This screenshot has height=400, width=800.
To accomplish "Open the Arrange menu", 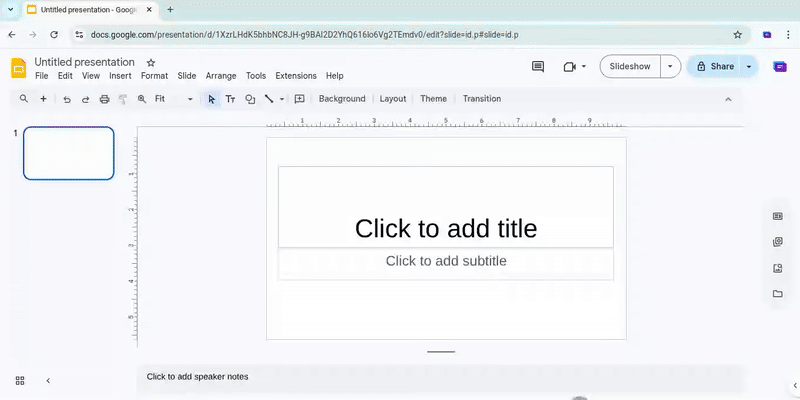I will point(220,76).
